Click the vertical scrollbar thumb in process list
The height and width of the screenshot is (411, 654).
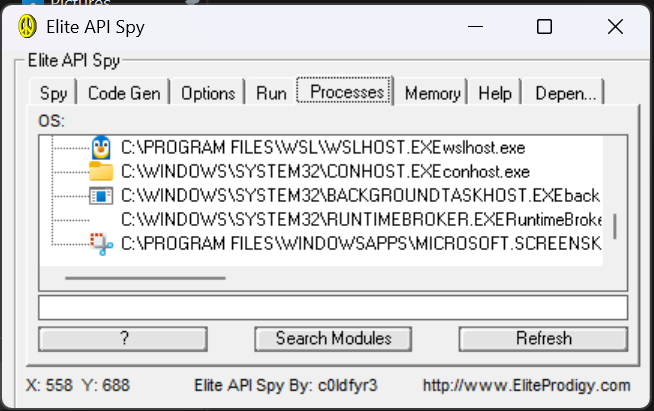614,227
